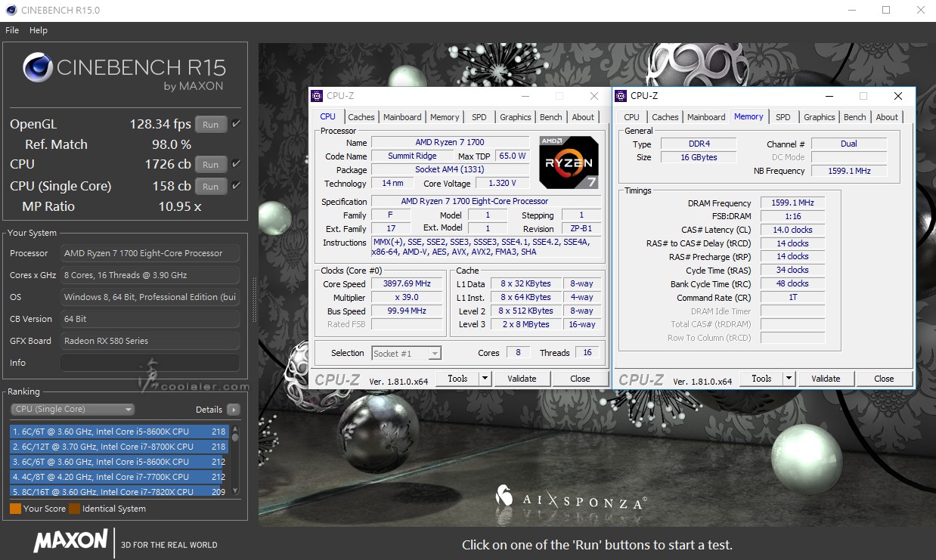Run the multi-core CPU benchmark test
The height and width of the screenshot is (560, 936).
(x=211, y=164)
